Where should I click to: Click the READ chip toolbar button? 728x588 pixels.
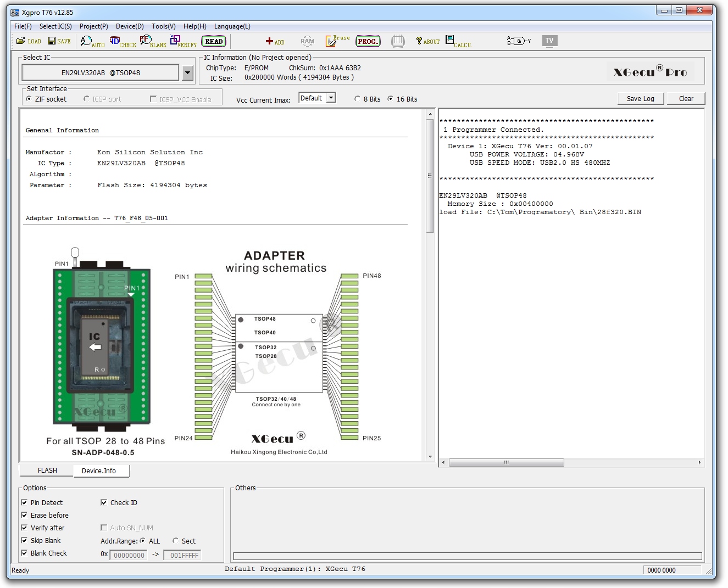point(214,41)
